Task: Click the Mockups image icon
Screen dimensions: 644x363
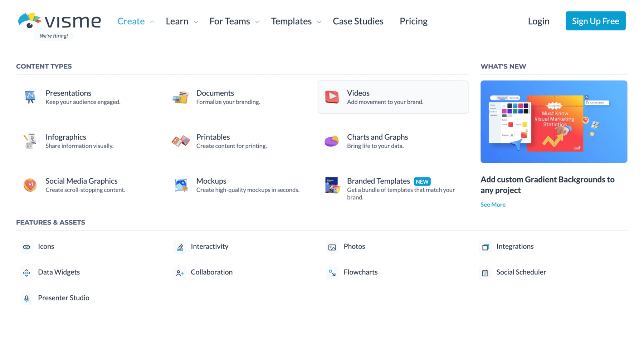Action: [x=181, y=185]
